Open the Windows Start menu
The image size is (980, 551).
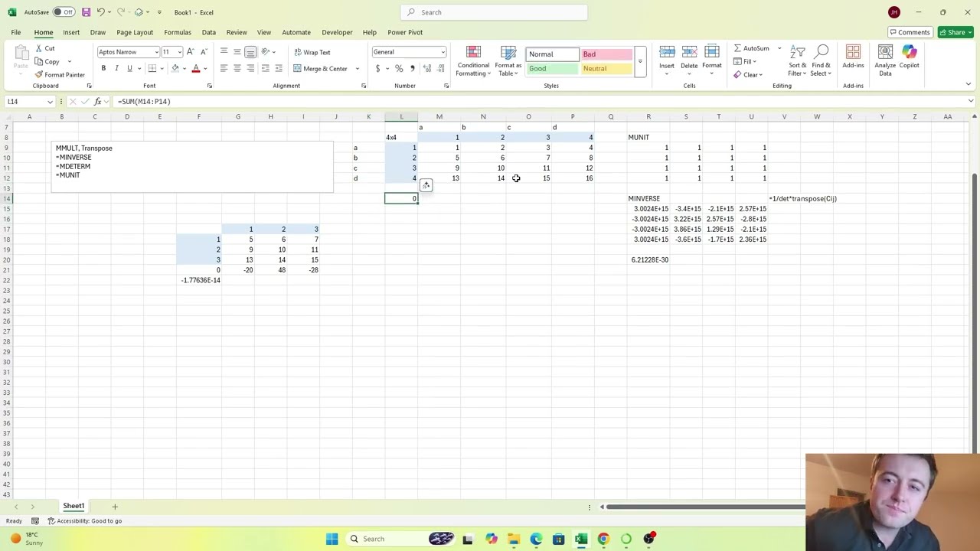(332, 539)
